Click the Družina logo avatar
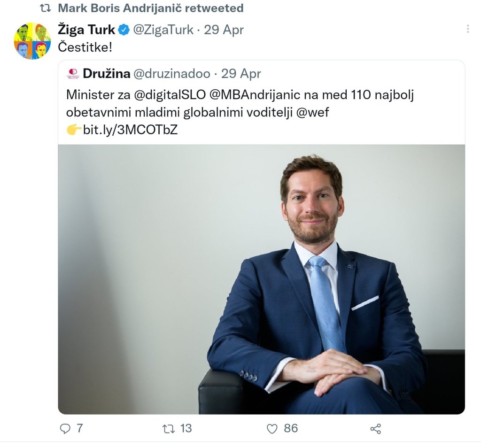 click(x=73, y=74)
